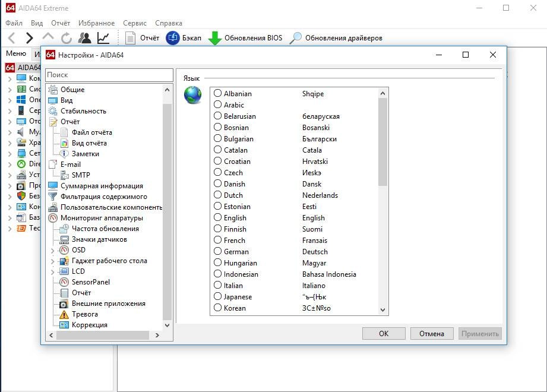Switch to the Меню tab in main window
Viewport: 547px width, 392px height.
pyautogui.click(x=16, y=53)
